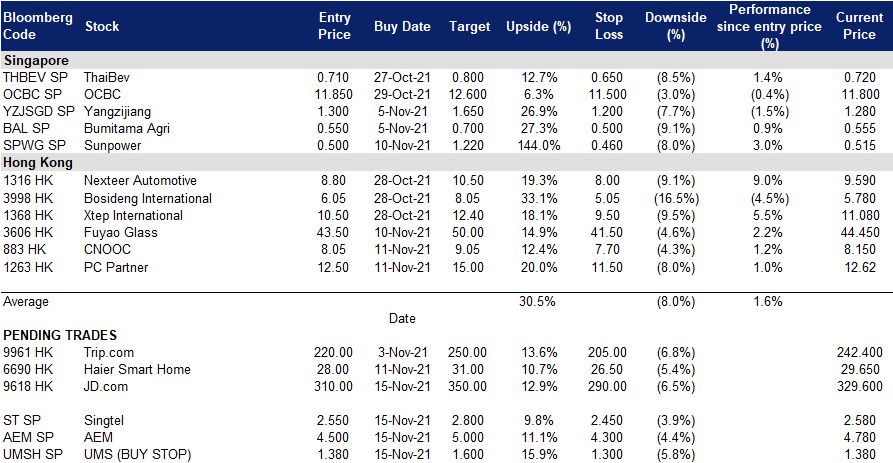This screenshot has height=463, width=893.
Task: Click Fuyao Glass entry price 43.50
Action: (x=333, y=232)
